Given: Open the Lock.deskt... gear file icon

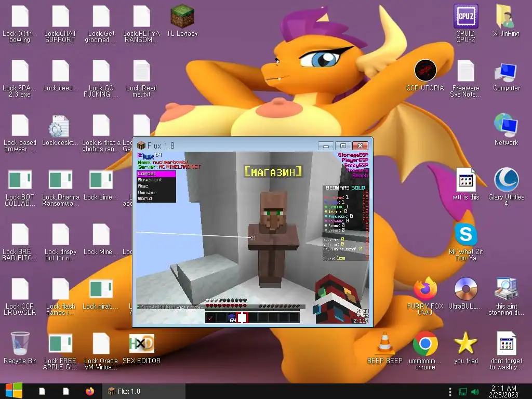Looking at the screenshot, I should [59, 126].
